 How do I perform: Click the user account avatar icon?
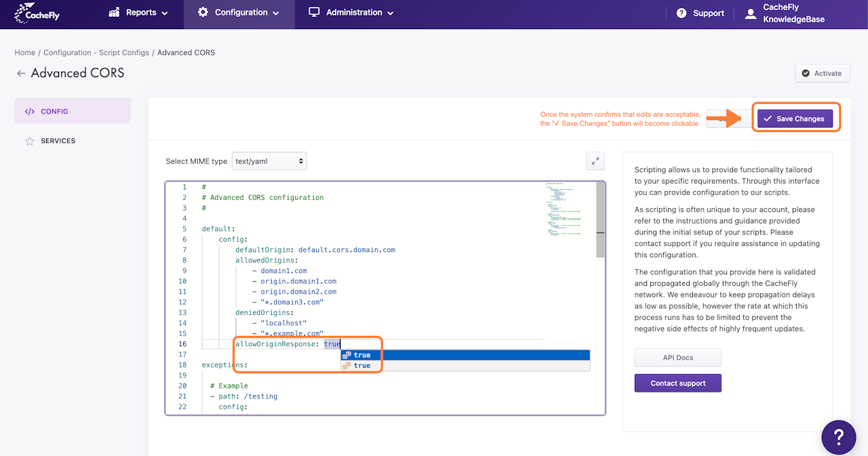click(x=751, y=14)
